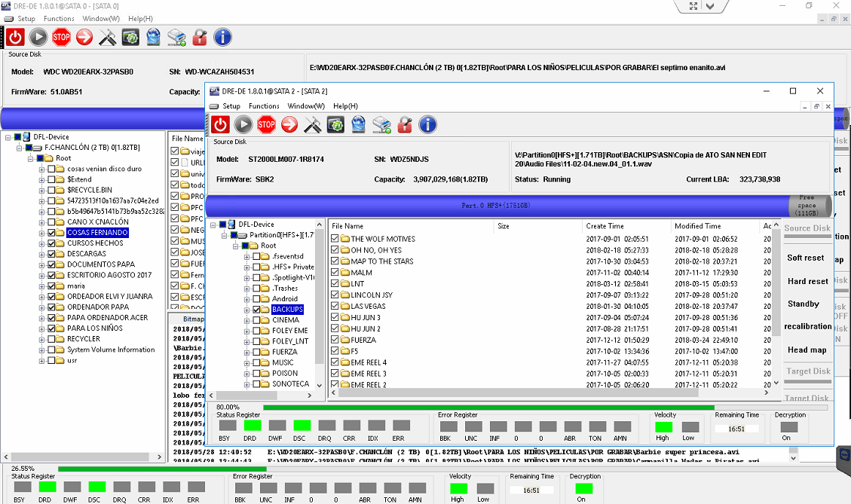Click the play button in SATA 0 toolbar
Screen dimensions: 851x504
click(38, 38)
